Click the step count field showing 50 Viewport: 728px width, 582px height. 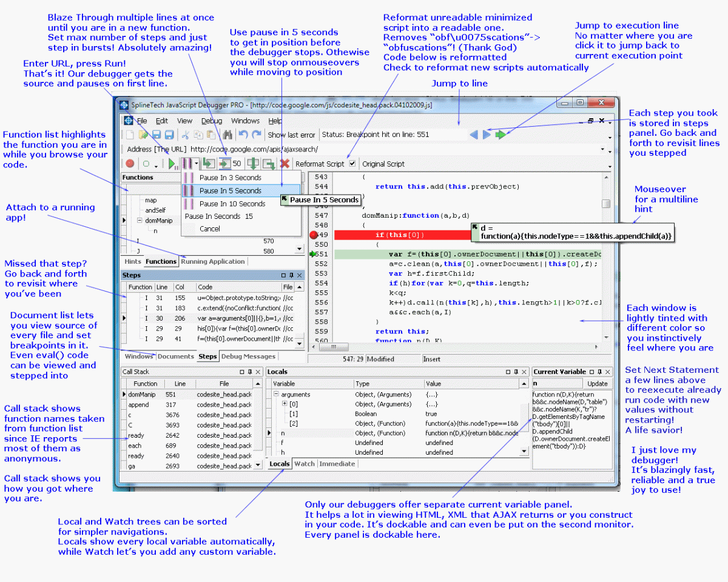237,164
